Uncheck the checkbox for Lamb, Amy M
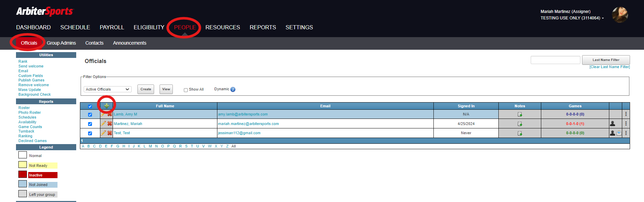The image size is (644, 202). [90, 114]
